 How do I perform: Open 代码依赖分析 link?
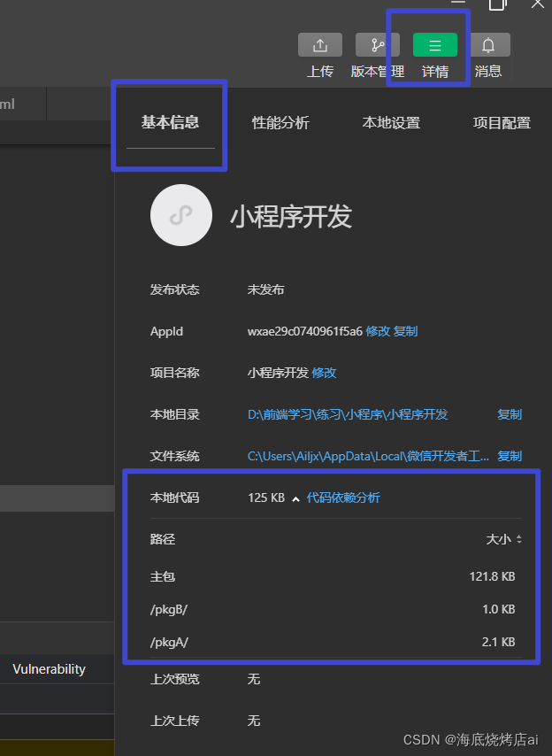click(x=343, y=498)
